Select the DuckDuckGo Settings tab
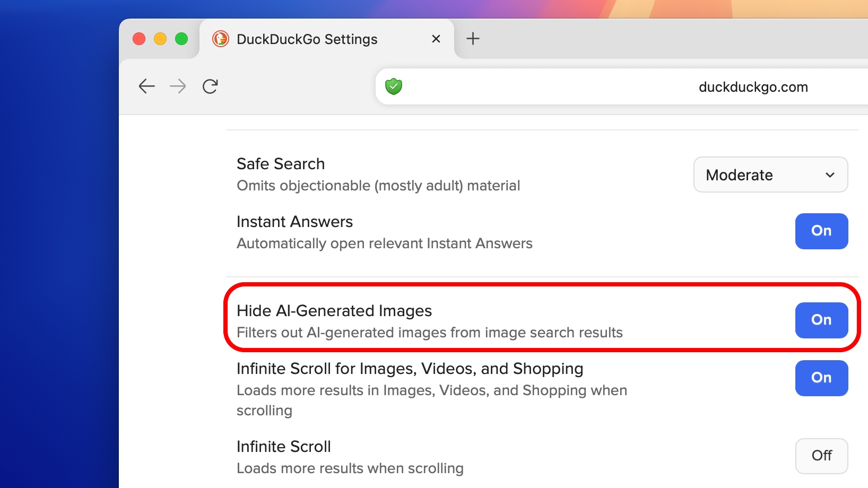 pyautogui.click(x=327, y=39)
